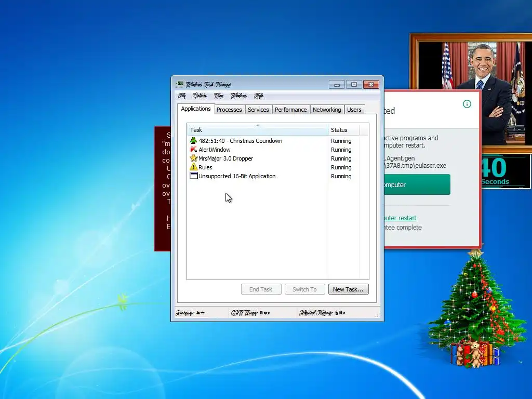Sort by the Status column header
The image size is (532, 399).
pos(343,129)
